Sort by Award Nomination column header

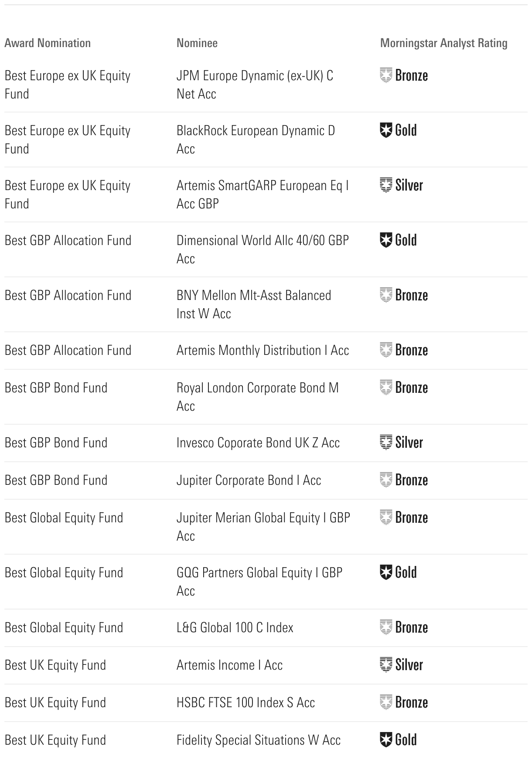coord(48,43)
